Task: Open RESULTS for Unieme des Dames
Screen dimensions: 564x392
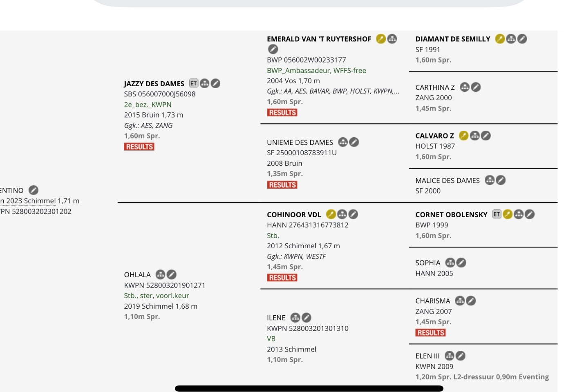Action: point(282,185)
